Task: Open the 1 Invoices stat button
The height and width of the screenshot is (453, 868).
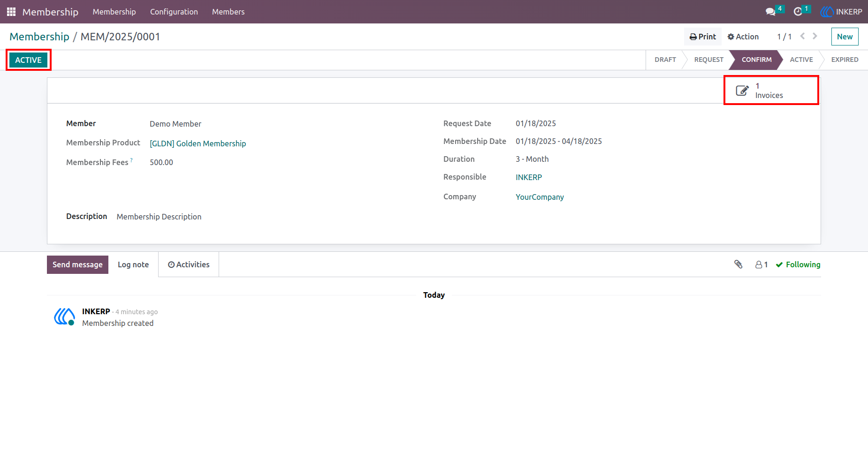Action: coord(771,91)
